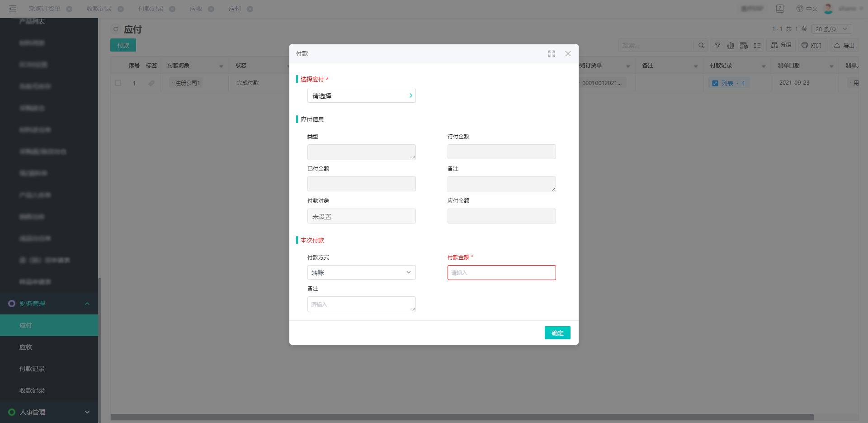Image resolution: width=868 pixels, height=423 pixels.
Task: Tick the checkbox of row 1
Action: pyautogui.click(x=118, y=83)
